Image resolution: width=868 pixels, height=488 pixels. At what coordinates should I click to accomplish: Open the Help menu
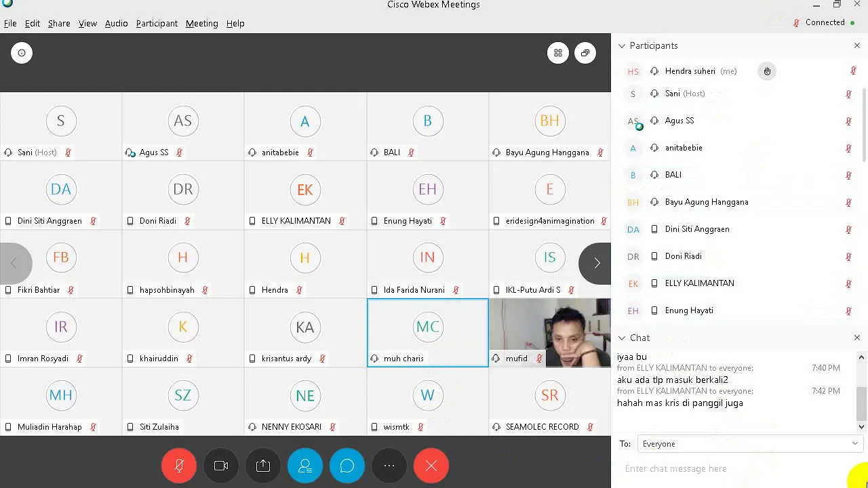(235, 23)
